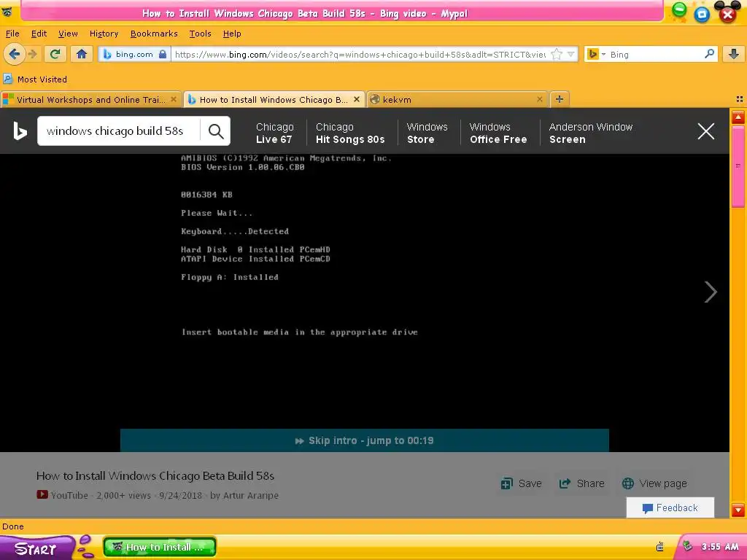Open Windows Office Free related search
This screenshot has height=560, width=747.
(498, 133)
